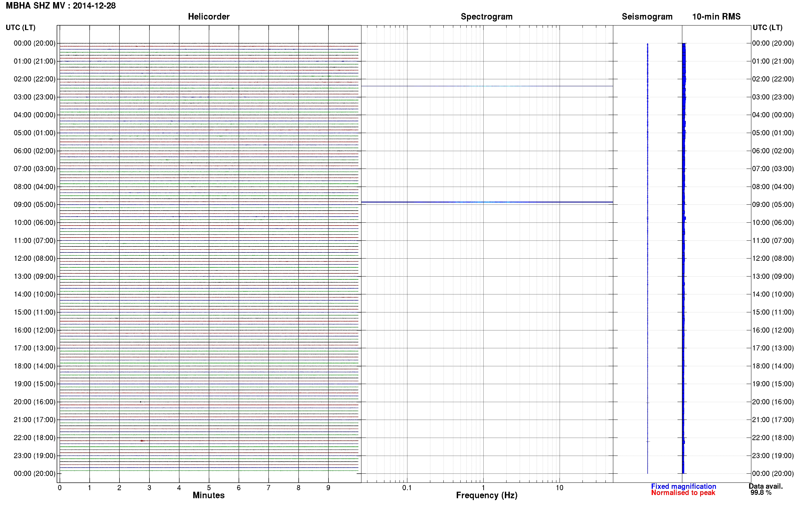
Task: Select "13:00 (09:00)" on the right time axis
Action: (x=773, y=276)
